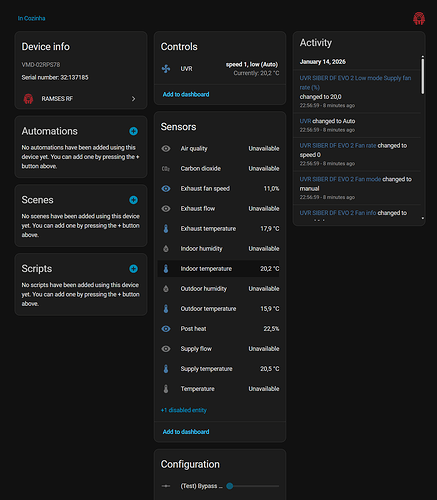Click the Exhaust temperature thermometer icon

[166, 229]
